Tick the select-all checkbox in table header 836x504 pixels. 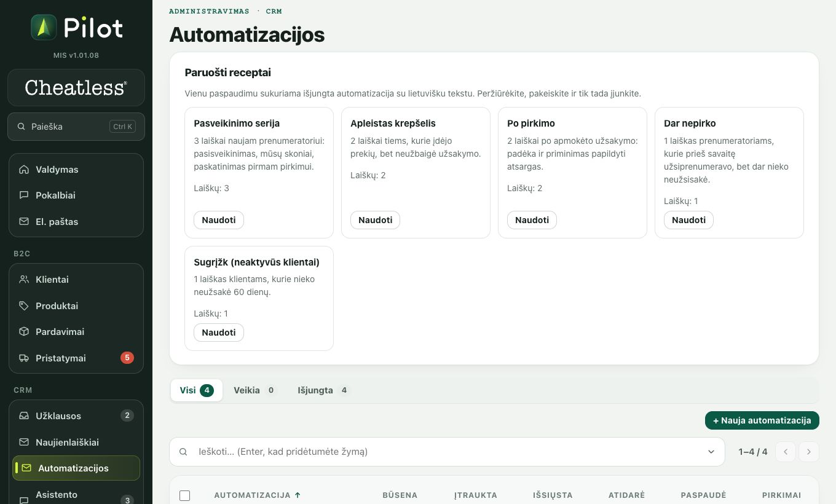(184, 495)
